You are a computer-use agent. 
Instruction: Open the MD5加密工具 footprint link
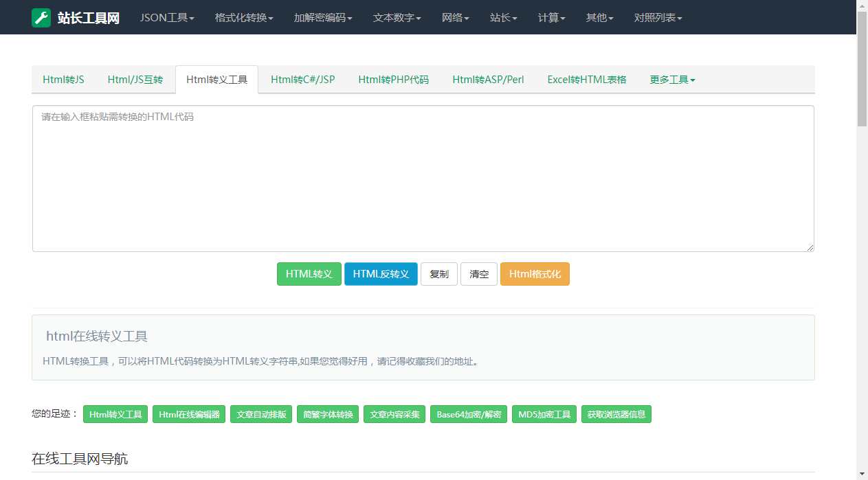[544, 414]
